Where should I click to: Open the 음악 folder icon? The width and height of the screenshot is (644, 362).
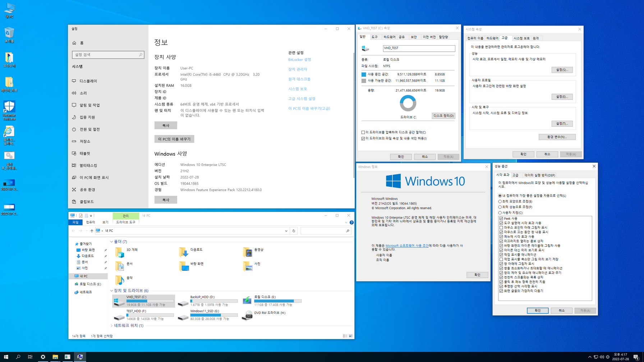click(x=120, y=280)
